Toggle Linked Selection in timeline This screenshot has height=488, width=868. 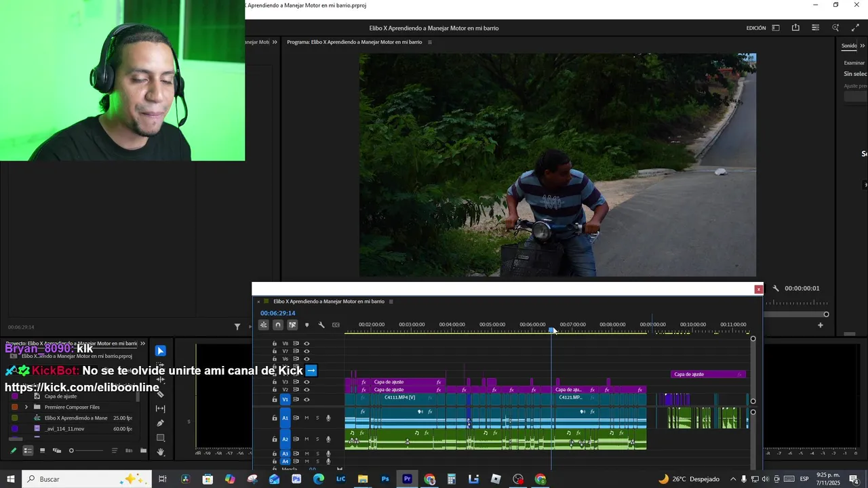click(292, 325)
